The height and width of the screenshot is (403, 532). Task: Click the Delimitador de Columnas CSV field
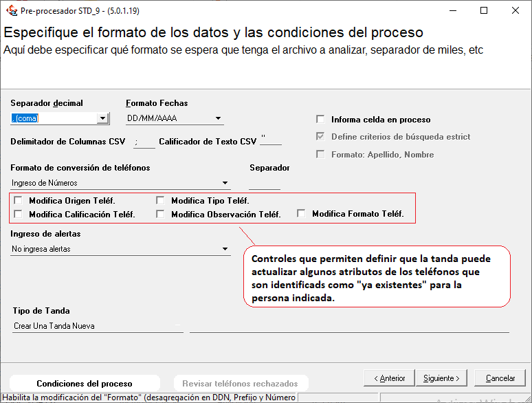[145, 142]
